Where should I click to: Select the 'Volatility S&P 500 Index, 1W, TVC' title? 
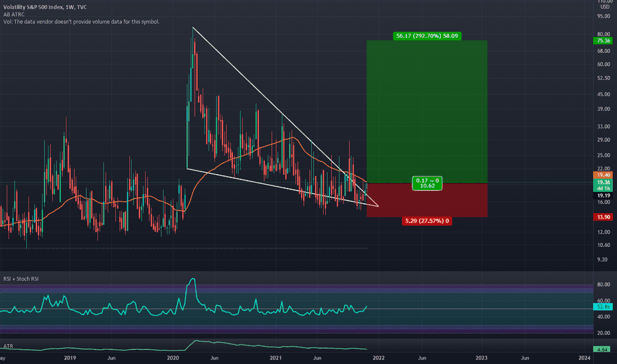pos(45,7)
